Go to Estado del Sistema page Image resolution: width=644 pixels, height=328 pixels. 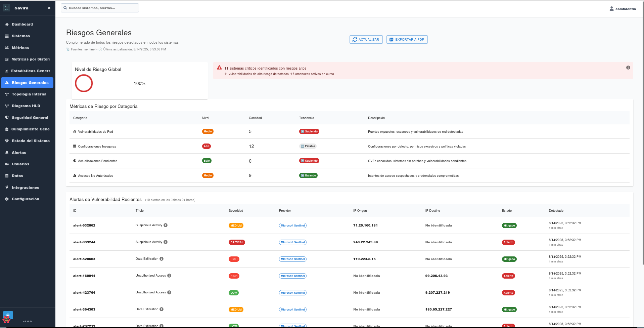(x=31, y=141)
